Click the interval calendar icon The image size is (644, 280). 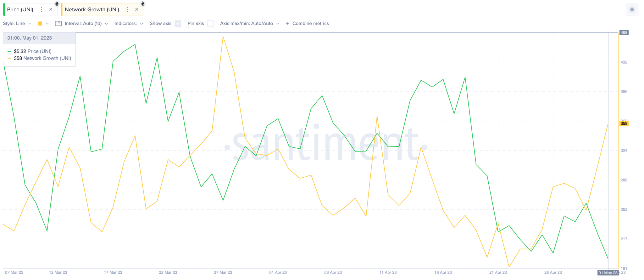click(x=58, y=23)
